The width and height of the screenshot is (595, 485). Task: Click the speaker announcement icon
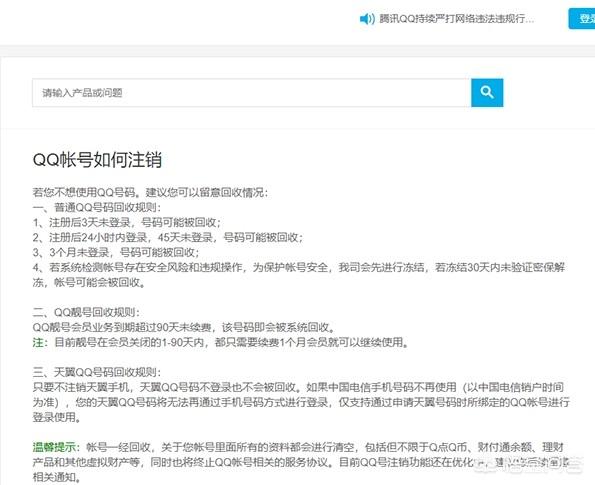coord(367,19)
